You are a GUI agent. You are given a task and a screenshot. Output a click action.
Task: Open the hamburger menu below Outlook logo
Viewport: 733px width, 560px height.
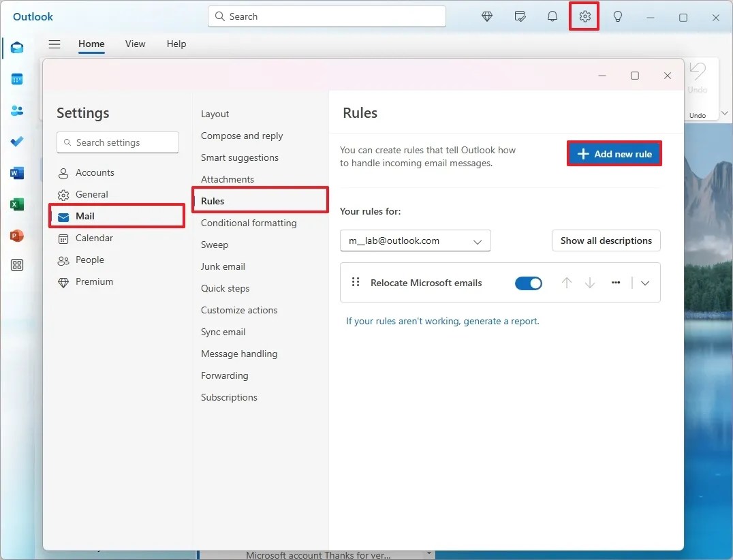54,44
